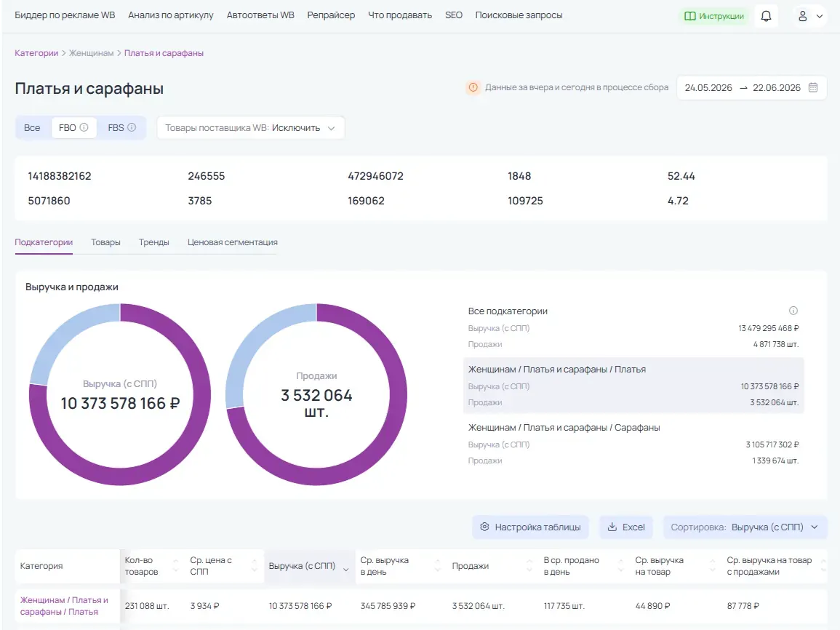The image size is (840, 630).
Task: Sort by Кол-во товаров column arrows
Action: click(175, 566)
